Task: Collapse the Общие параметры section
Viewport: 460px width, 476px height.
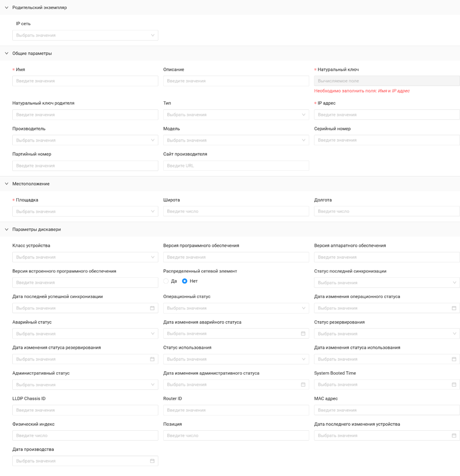Action: [7, 54]
